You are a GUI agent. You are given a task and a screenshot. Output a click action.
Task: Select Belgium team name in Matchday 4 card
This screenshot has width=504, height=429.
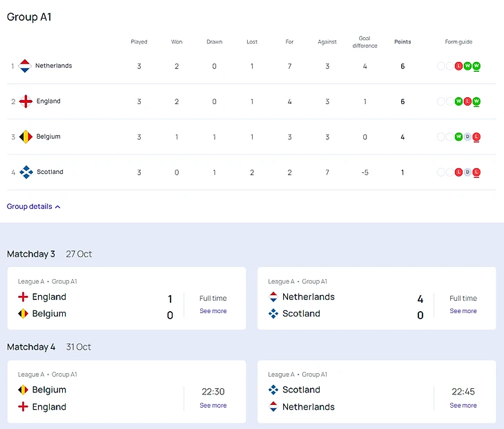pyautogui.click(x=49, y=390)
